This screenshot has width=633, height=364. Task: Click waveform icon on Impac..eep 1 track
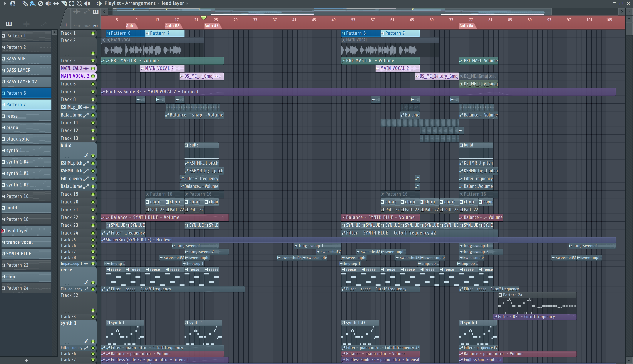(86, 264)
